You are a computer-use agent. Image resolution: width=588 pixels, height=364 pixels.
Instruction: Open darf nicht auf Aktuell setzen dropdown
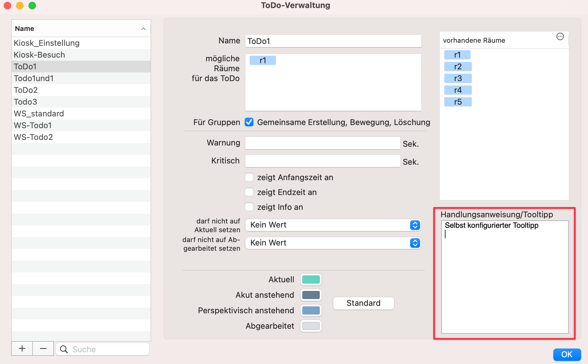point(333,225)
